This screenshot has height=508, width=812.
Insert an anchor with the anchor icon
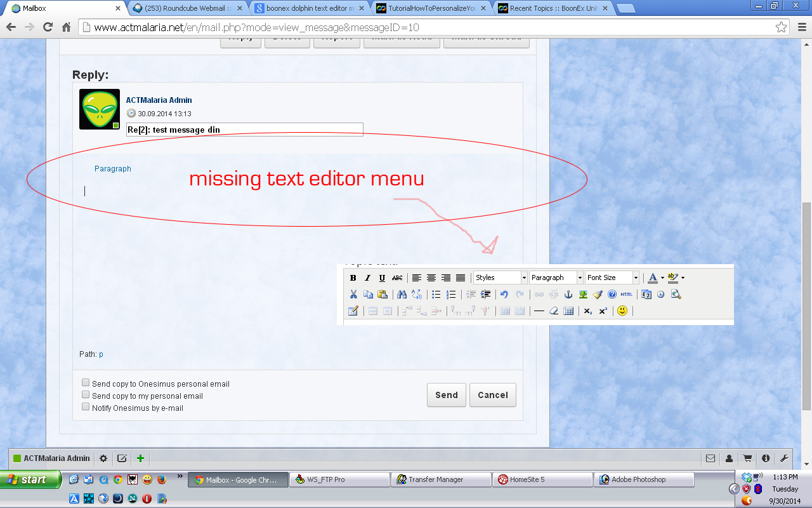(568, 295)
